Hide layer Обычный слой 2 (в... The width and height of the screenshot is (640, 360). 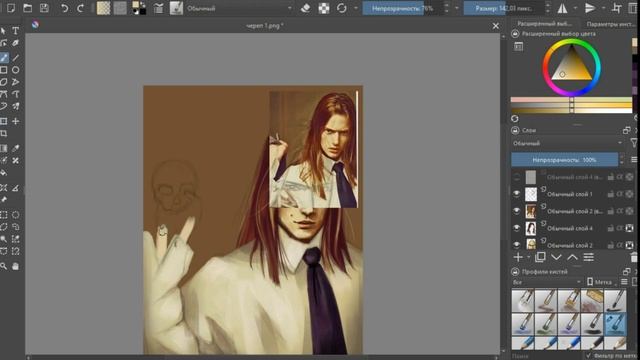click(x=517, y=211)
